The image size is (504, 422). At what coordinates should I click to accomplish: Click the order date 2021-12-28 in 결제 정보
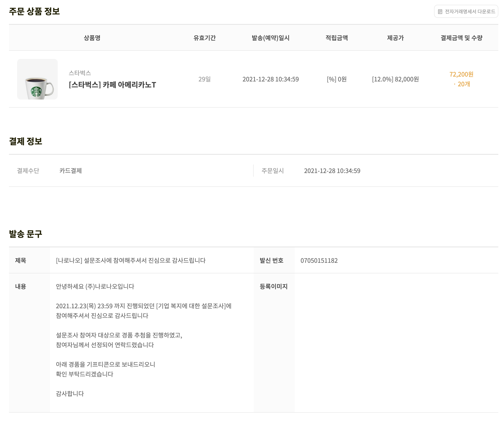(x=332, y=171)
